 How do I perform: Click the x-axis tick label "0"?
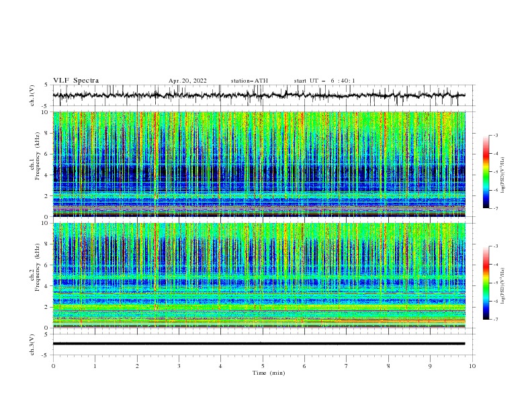point(53,366)
